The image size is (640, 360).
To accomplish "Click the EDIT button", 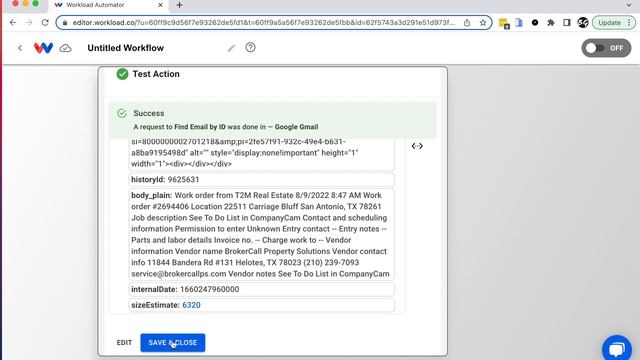I will [124, 342].
